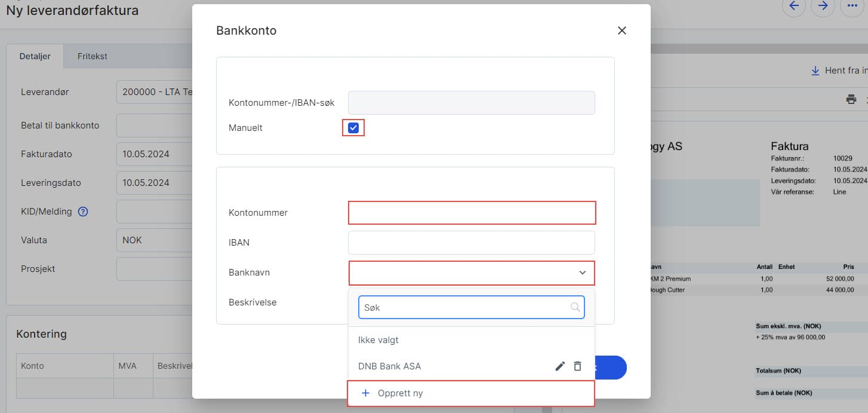Click the printer icon in invoice preview
868x413 pixels.
[x=851, y=99]
